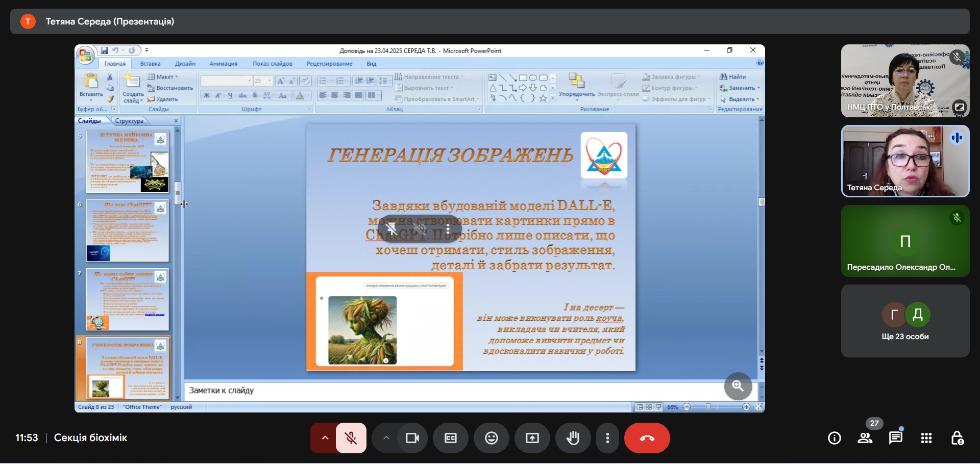Image resolution: width=980 pixels, height=464 pixels.
Task: Open the chat panel
Action: pos(895,438)
